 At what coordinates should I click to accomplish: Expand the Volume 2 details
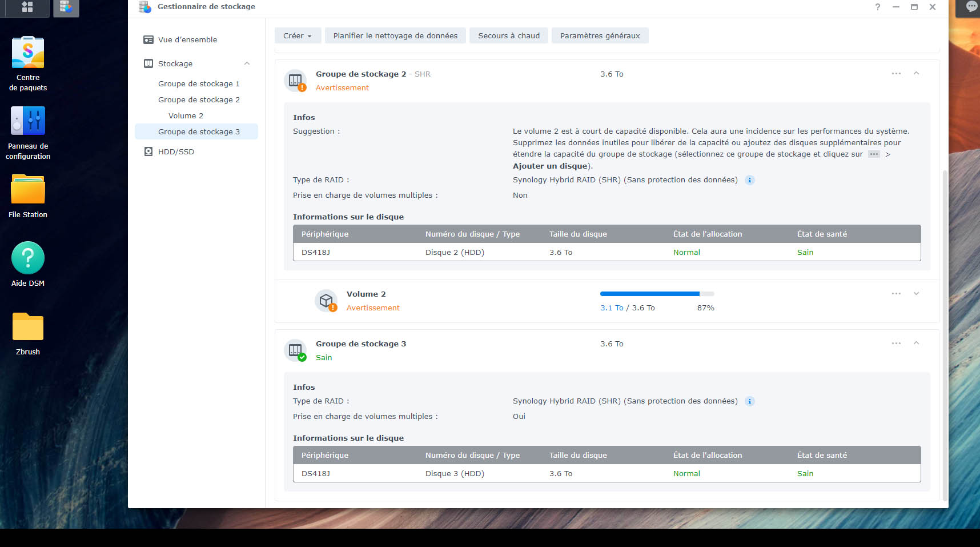coord(916,294)
